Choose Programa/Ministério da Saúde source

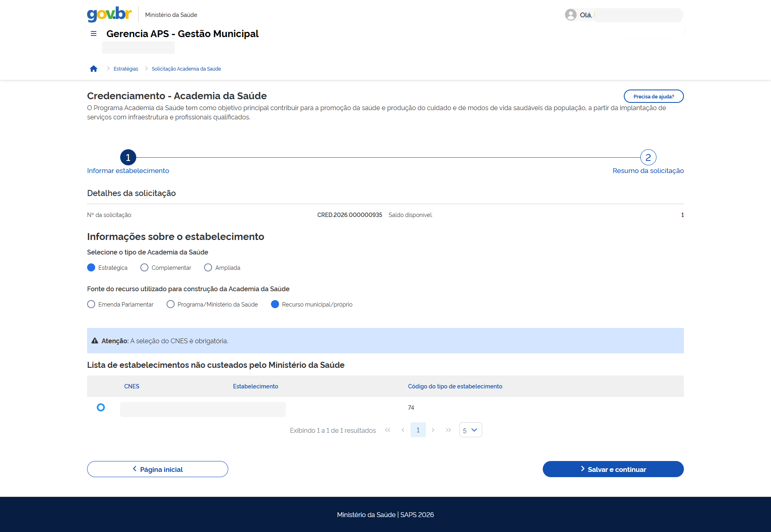coord(171,304)
